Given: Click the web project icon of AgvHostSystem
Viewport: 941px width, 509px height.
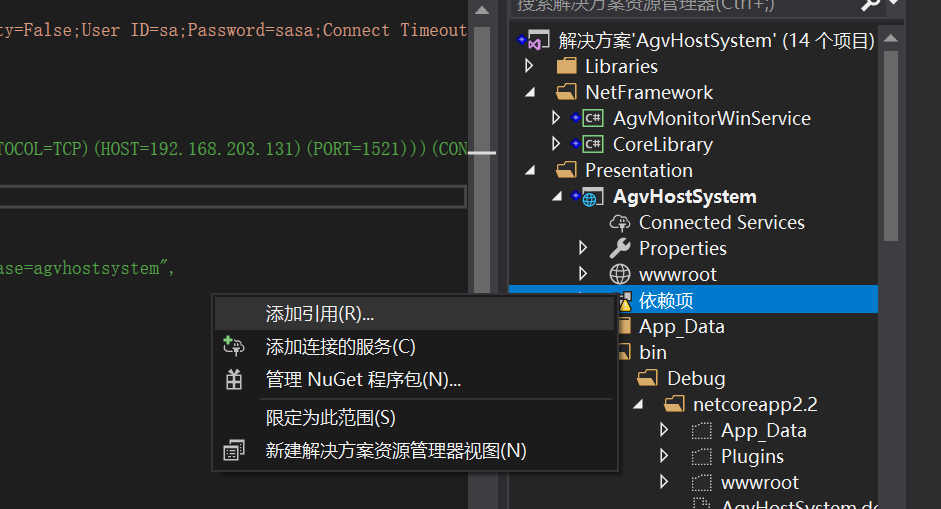Looking at the screenshot, I should (592, 197).
